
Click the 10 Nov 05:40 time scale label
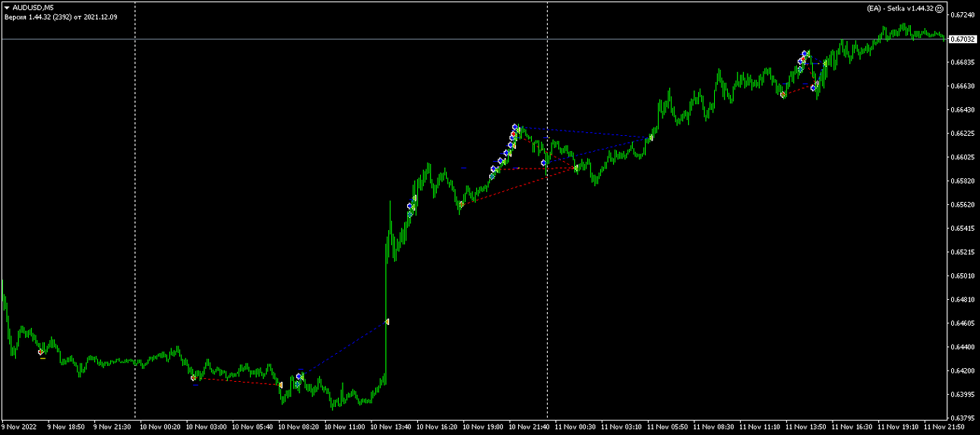(252, 427)
